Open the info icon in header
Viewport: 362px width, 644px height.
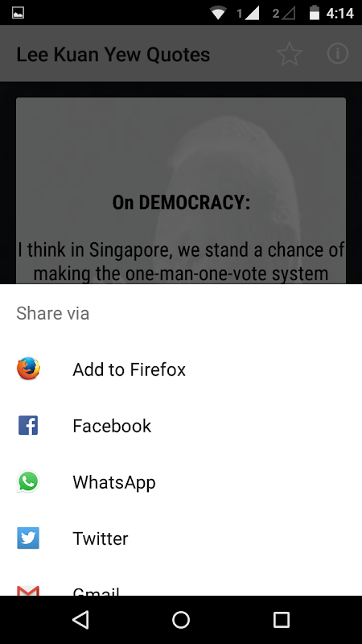tap(338, 53)
